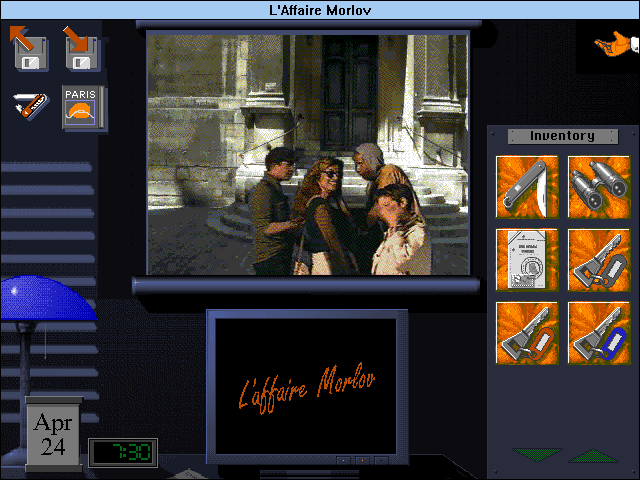Select the stamped document in inventory
The image size is (640, 480).
click(x=527, y=260)
